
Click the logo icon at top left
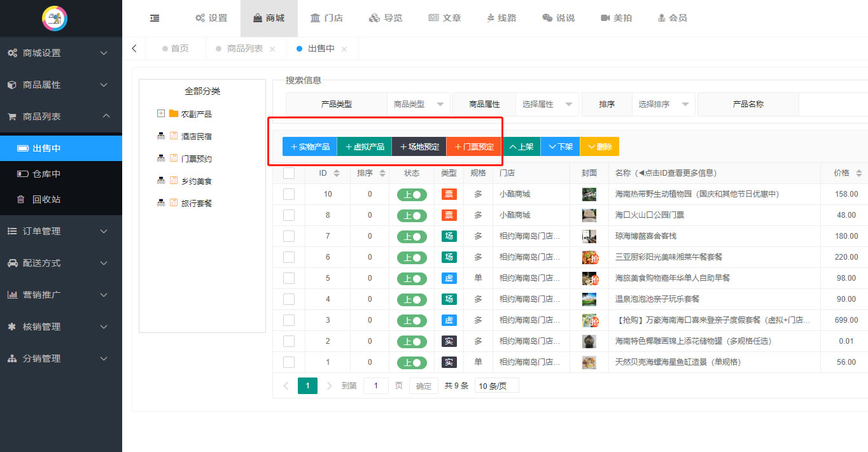pos(55,18)
